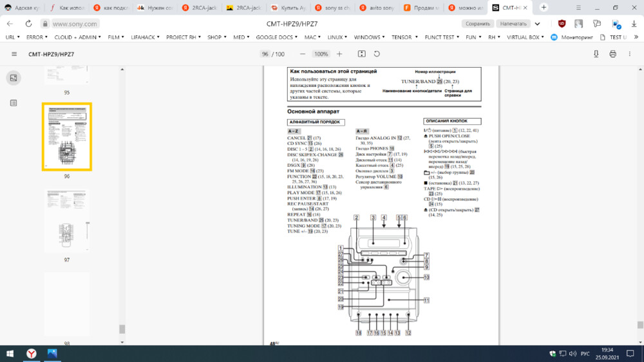Click the www.sony.com address bar
The image size is (644, 362).
pos(75,24)
